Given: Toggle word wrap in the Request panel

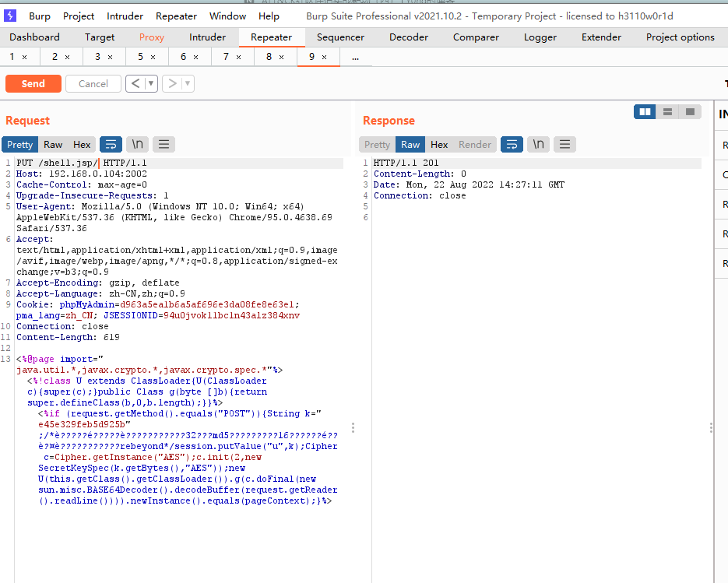Looking at the screenshot, I should [x=111, y=144].
